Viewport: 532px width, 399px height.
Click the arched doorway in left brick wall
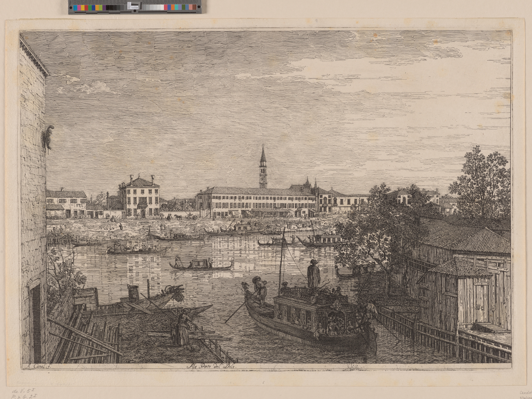point(36,321)
